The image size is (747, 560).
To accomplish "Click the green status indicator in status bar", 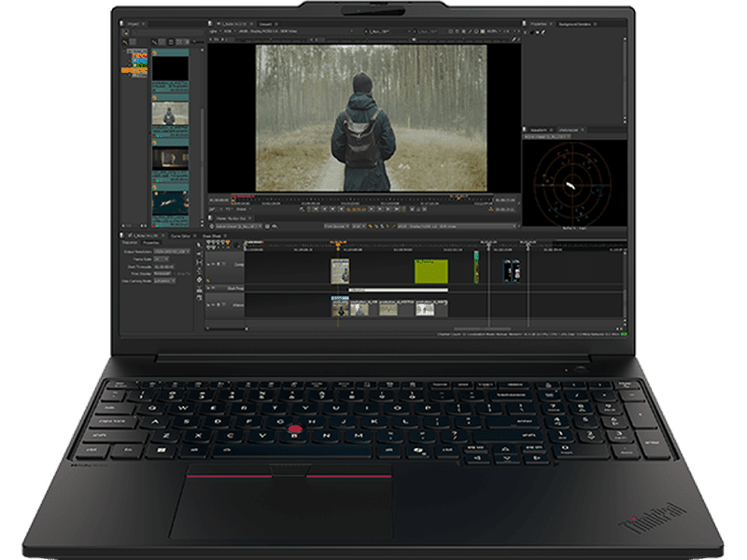I will (624, 334).
